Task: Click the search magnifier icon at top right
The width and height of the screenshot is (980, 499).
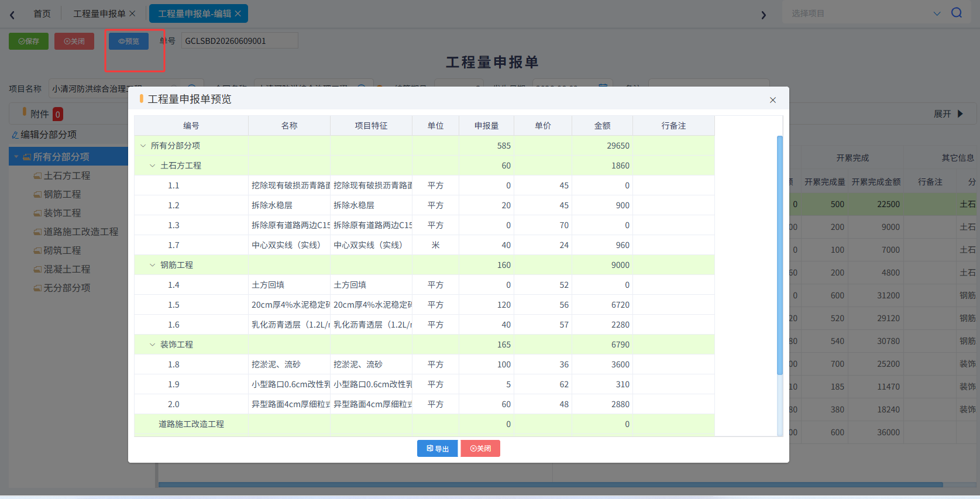Action: [x=957, y=13]
